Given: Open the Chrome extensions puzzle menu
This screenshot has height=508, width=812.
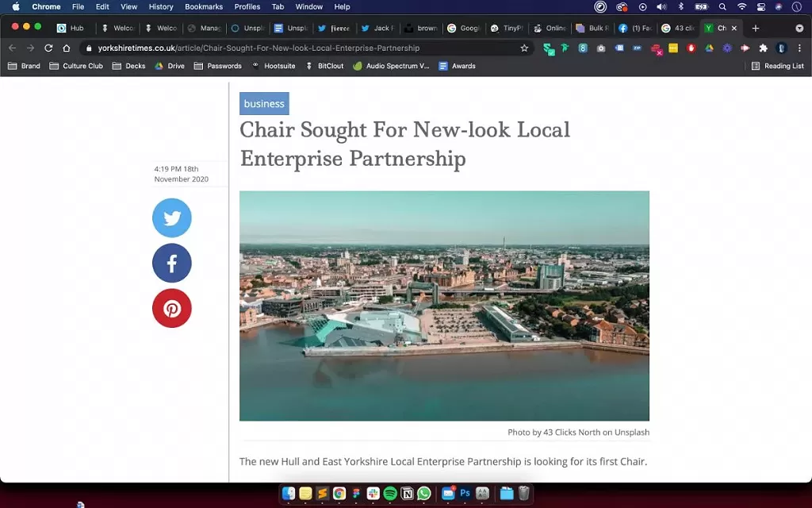Looking at the screenshot, I should tap(764, 48).
